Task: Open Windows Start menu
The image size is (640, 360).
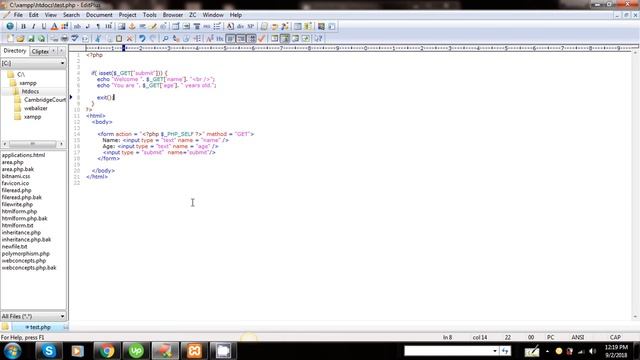Action: 12,351
